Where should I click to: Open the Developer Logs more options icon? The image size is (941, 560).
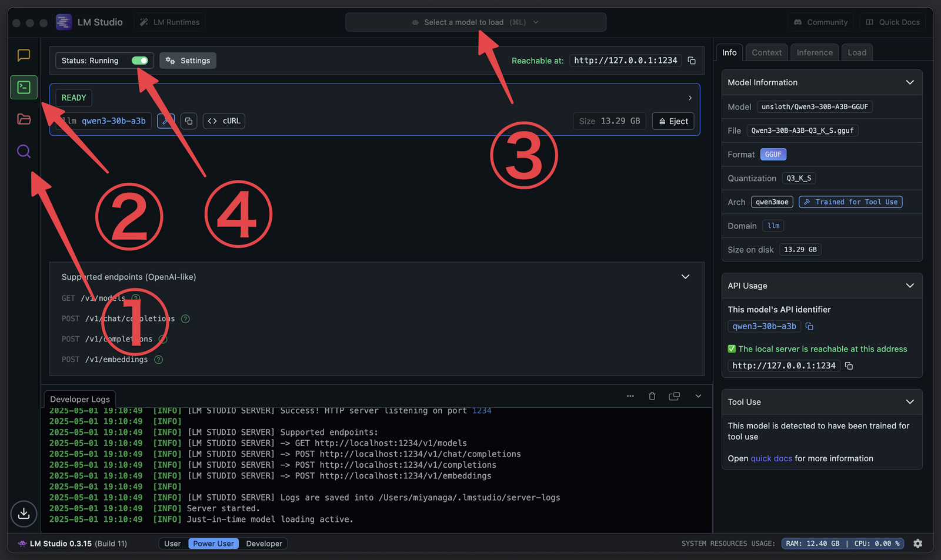coord(630,396)
